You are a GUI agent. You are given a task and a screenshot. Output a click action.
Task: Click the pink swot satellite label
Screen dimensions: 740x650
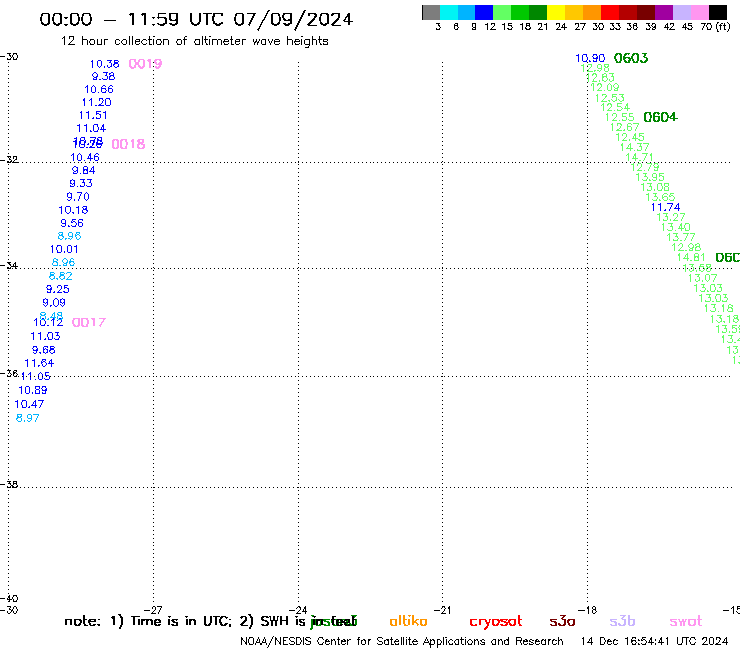tap(685, 621)
